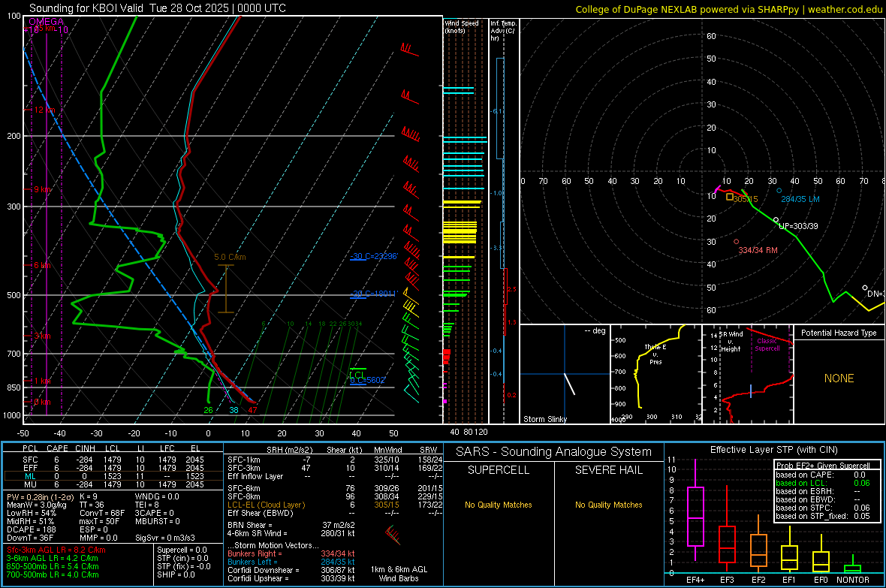Click the 700-500mb LR = 4.0 C/km line
Image resolution: width=886 pixels, height=588 pixels.
point(53,574)
